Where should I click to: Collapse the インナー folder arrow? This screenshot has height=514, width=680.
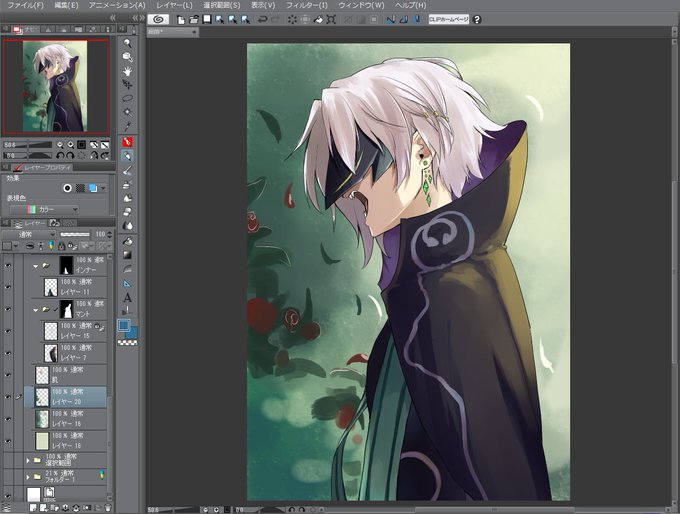pos(36,266)
